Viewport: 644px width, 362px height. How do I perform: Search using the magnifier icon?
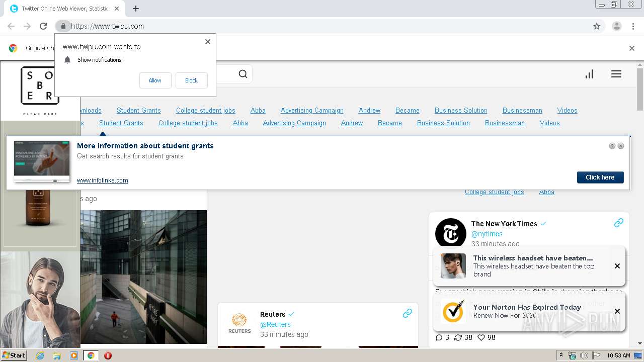[243, 74]
